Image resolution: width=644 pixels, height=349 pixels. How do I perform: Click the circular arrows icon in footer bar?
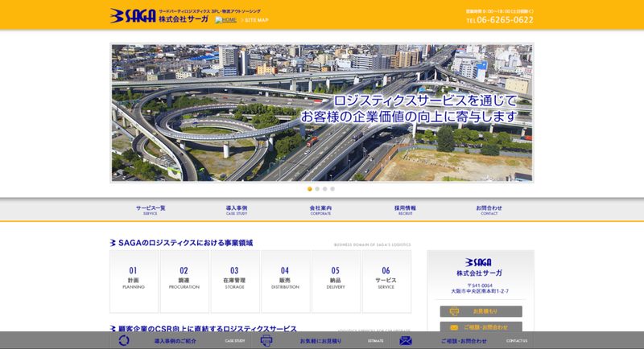point(124,340)
